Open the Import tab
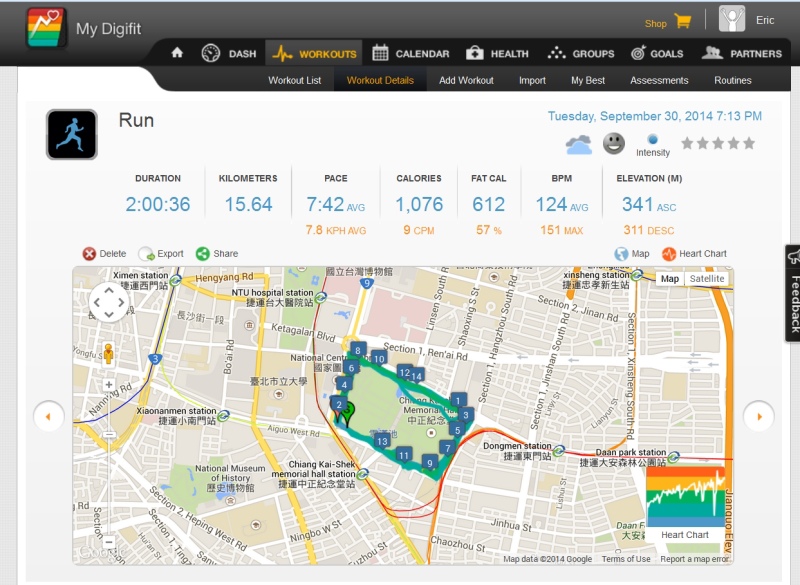 coord(532,80)
